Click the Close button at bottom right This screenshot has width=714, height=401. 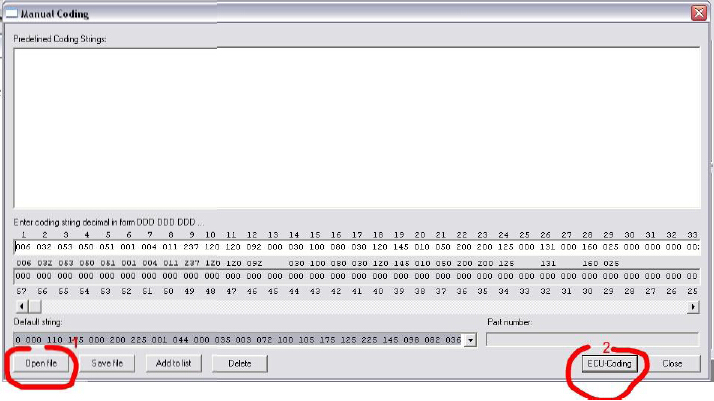(672, 363)
